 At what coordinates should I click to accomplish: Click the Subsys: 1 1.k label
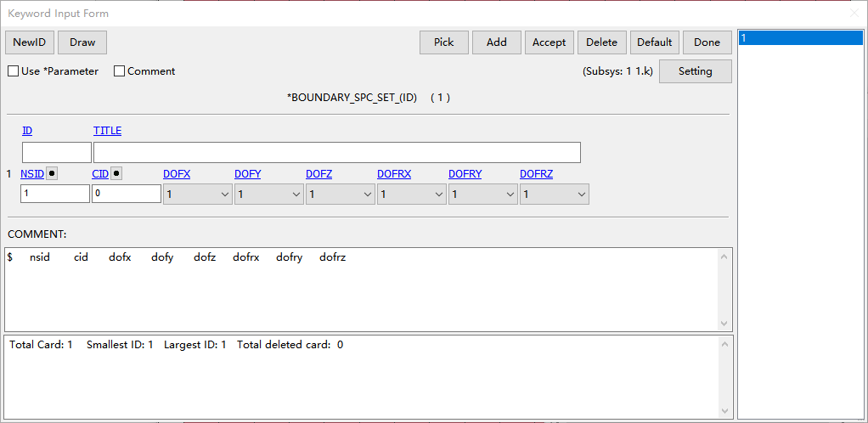618,71
